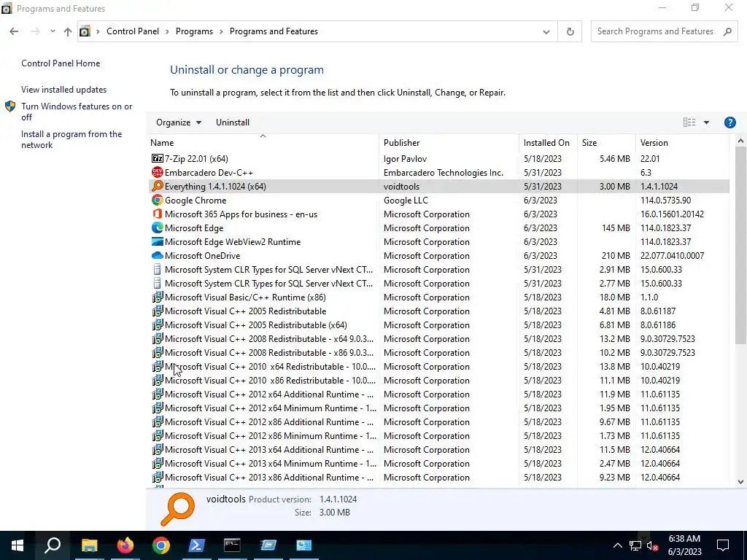Open the view options dropdown arrow
The image size is (747, 560).
[706, 122]
